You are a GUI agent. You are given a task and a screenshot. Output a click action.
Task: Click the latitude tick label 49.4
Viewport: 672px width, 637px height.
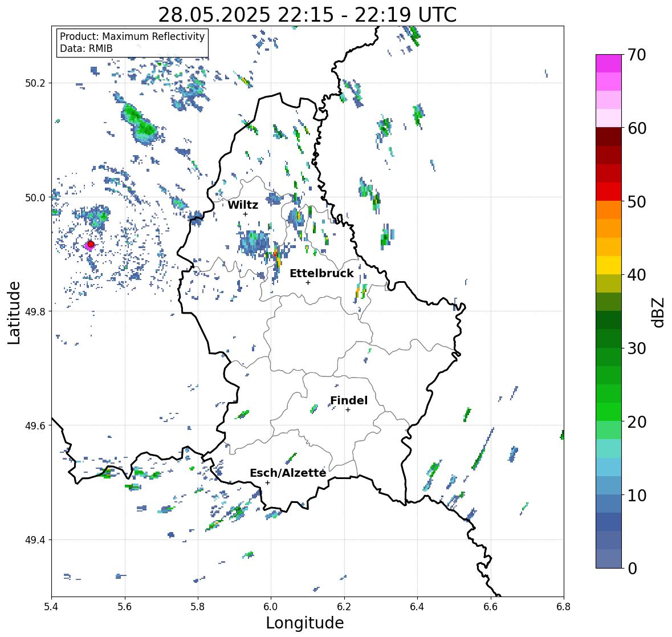pos(35,540)
